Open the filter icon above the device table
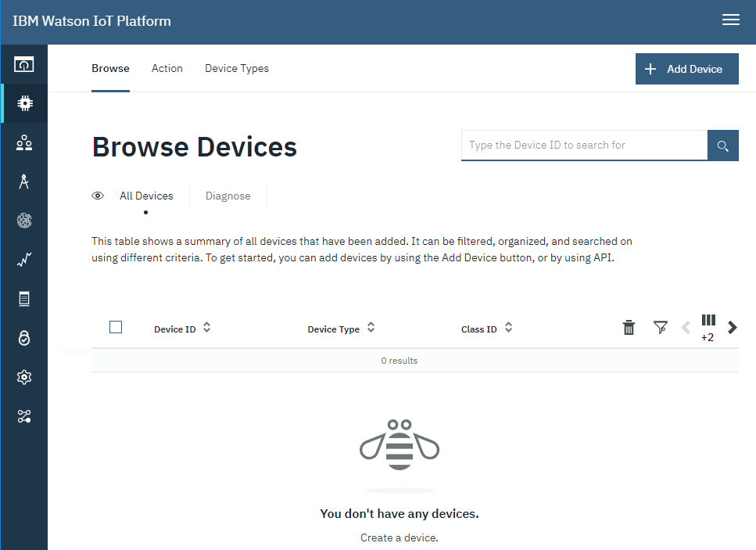This screenshot has height=550, width=756. coord(661,327)
